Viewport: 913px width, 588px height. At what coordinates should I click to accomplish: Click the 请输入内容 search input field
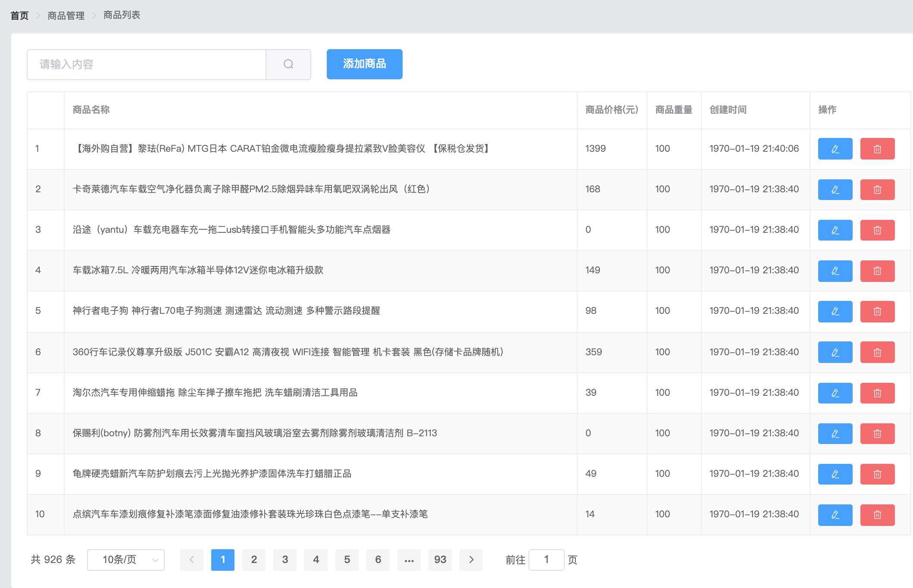tap(147, 64)
